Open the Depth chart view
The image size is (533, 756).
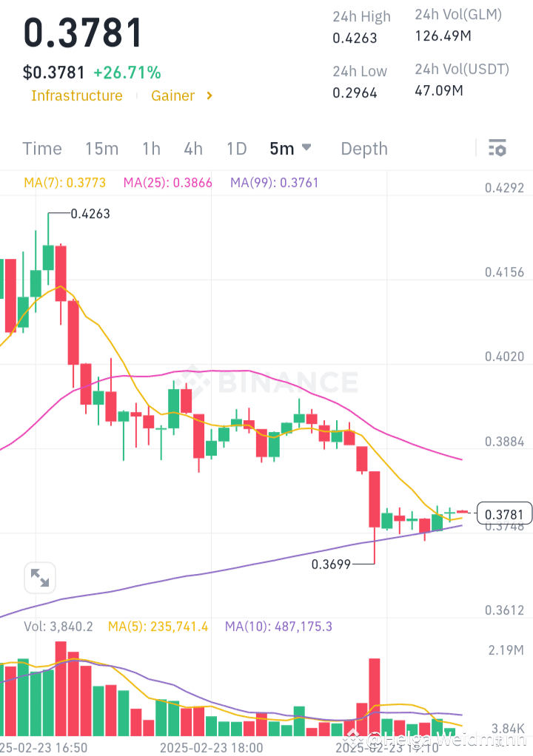point(363,148)
